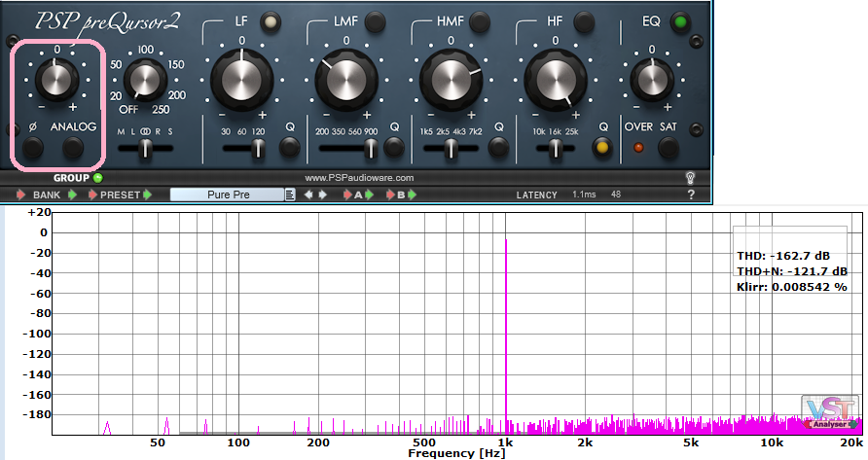Click the preset list icon beside Pure Pre
868x460 pixels.
pos(289,195)
